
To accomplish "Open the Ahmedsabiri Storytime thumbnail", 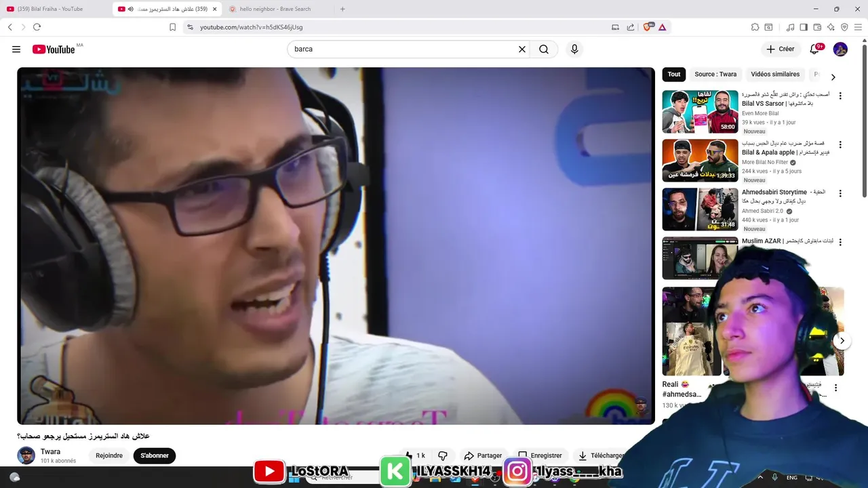I will point(700,209).
